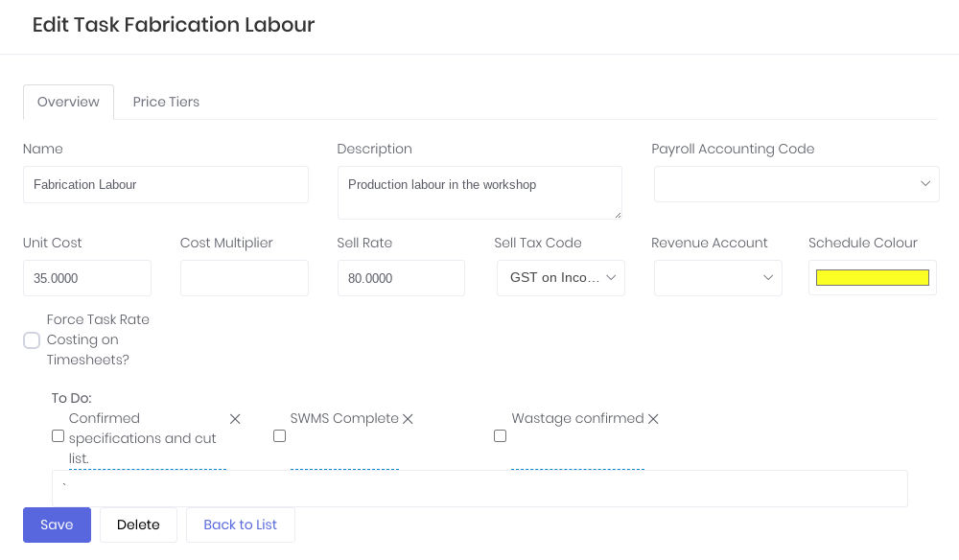Open the yellow Schedule Colour picker
The width and height of the screenshot is (959, 560).
point(872,278)
